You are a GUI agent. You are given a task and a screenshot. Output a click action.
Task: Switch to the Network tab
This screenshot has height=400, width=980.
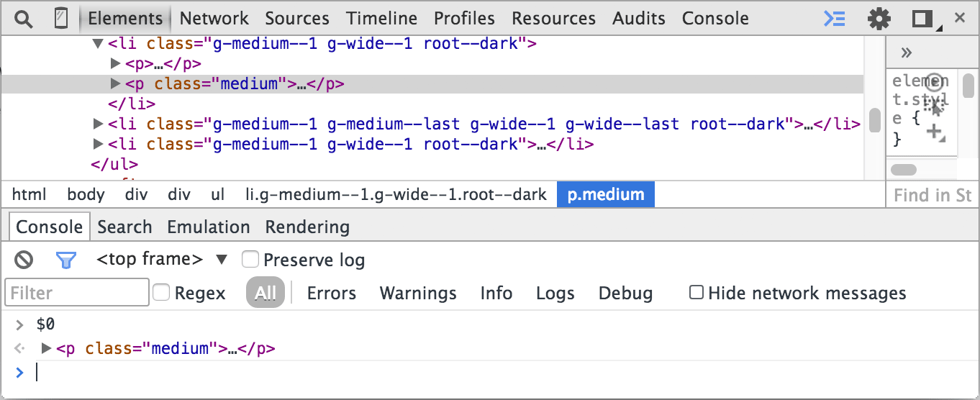pyautogui.click(x=214, y=19)
